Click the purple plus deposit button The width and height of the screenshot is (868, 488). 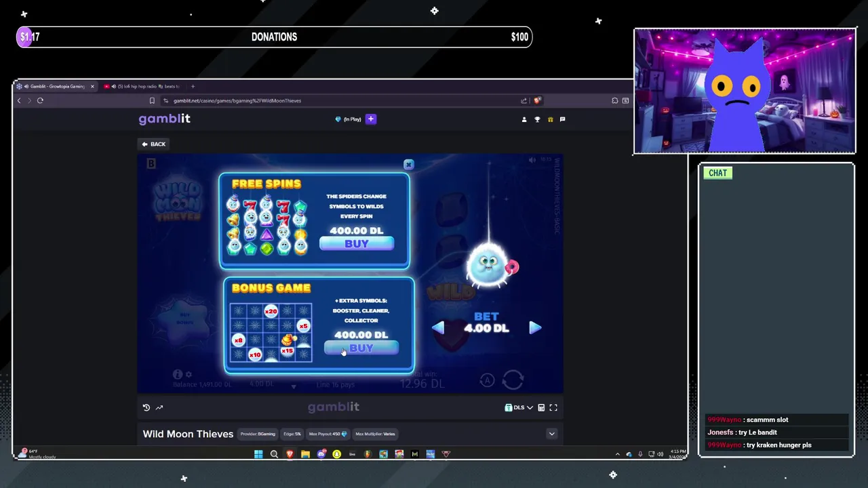[370, 119]
